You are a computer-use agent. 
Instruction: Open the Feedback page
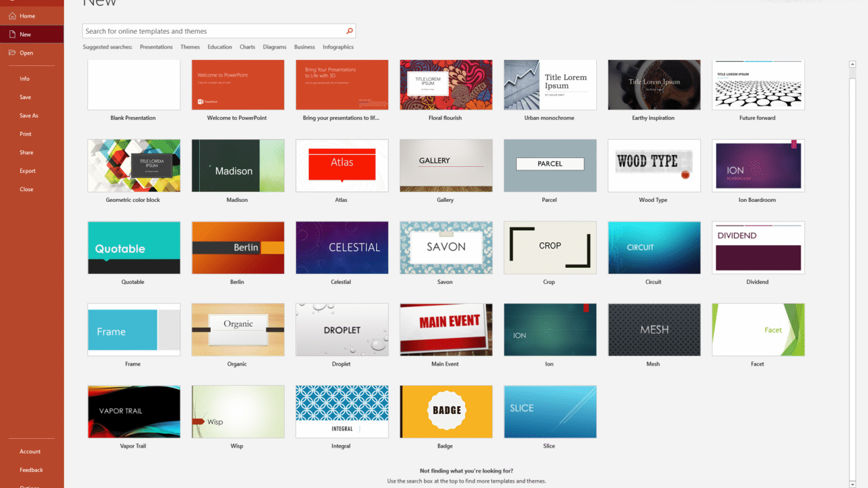point(32,470)
